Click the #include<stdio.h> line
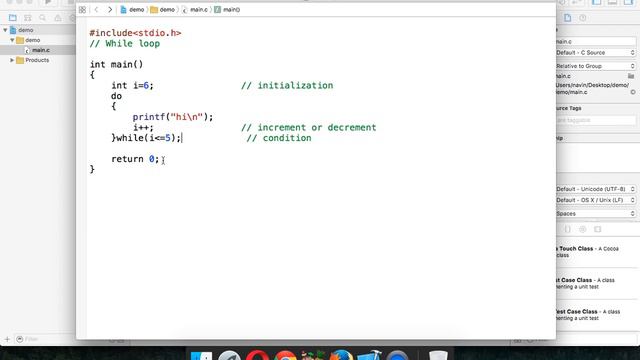Image resolution: width=640 pixels, height=360 pixels. [x=135, y=33]
